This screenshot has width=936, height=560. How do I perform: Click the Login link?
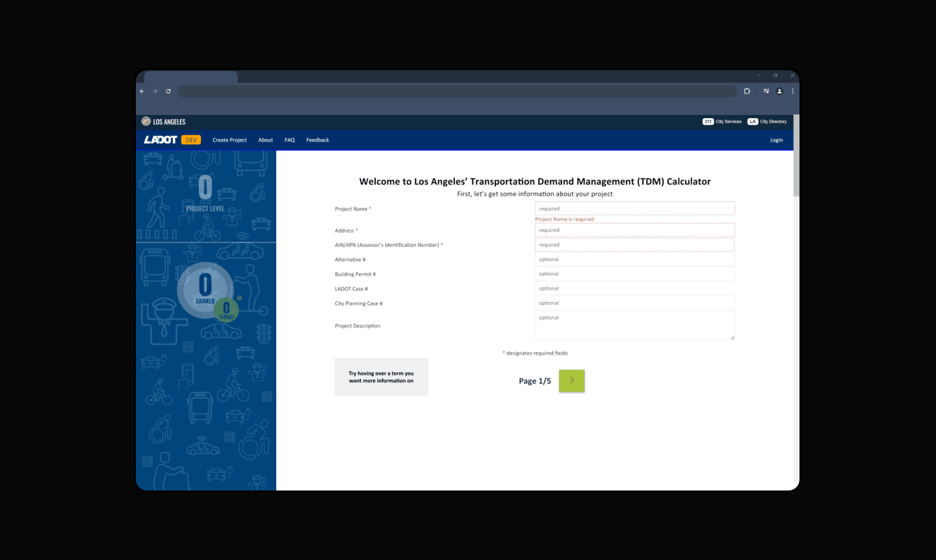coord(776,140)
